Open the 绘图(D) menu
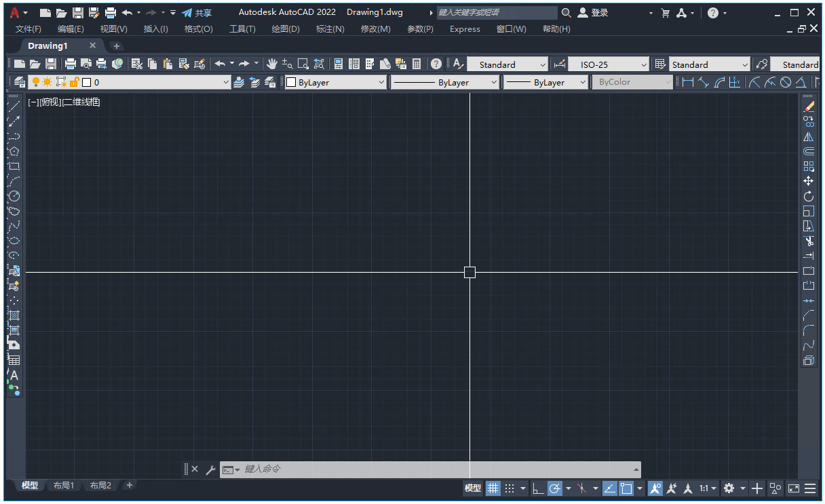Viewport: 825px width, 504px height. [x=285, y=28]
